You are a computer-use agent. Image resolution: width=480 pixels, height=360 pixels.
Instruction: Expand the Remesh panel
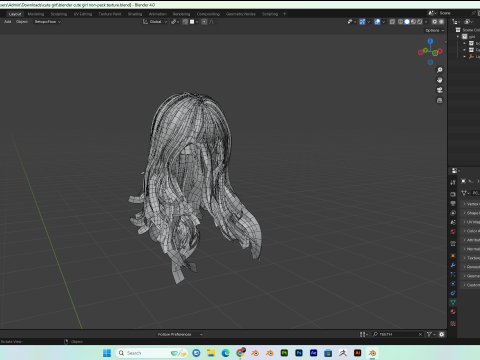pyautogui.click(x=471, y=267)
